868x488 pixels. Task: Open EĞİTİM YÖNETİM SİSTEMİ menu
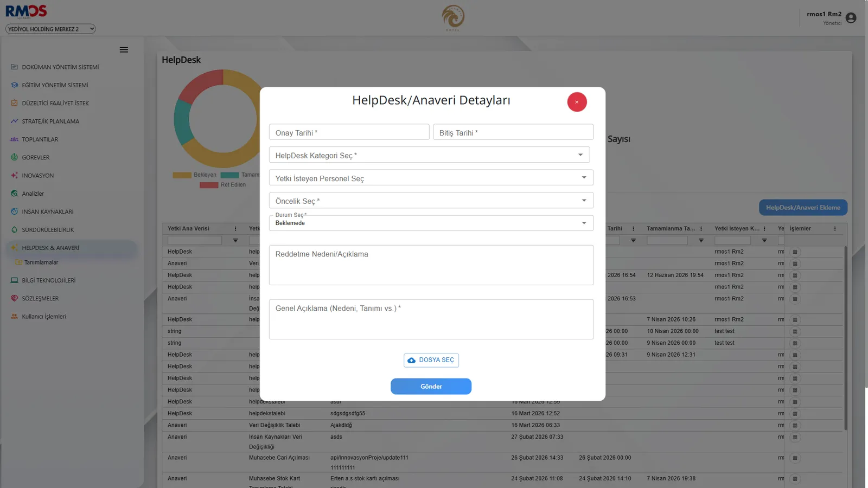(55, 85)
